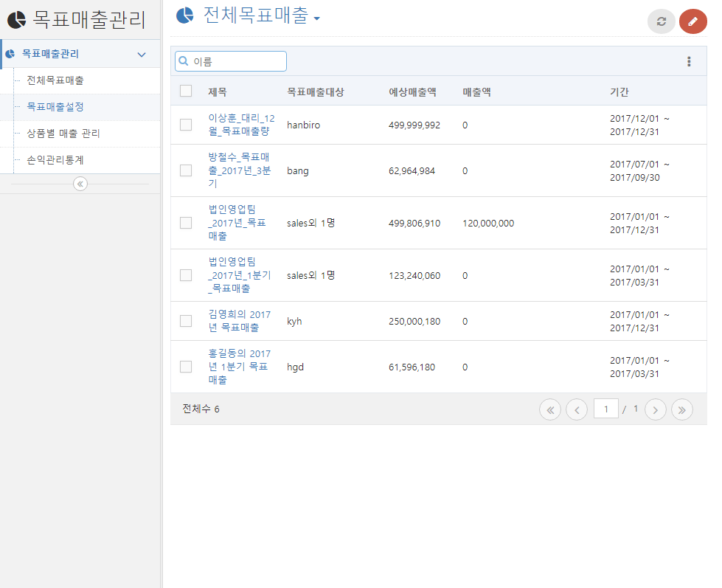Viewport: 722px width, 588px height.
Task: Check the row for 방철수_목표매출_2017년_3분기
Action: [x=186, y=170]
